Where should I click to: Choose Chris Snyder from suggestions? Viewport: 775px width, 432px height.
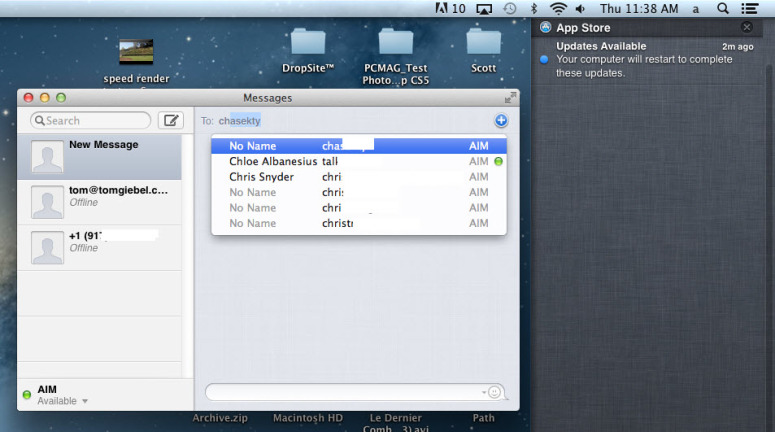(359, 177)
